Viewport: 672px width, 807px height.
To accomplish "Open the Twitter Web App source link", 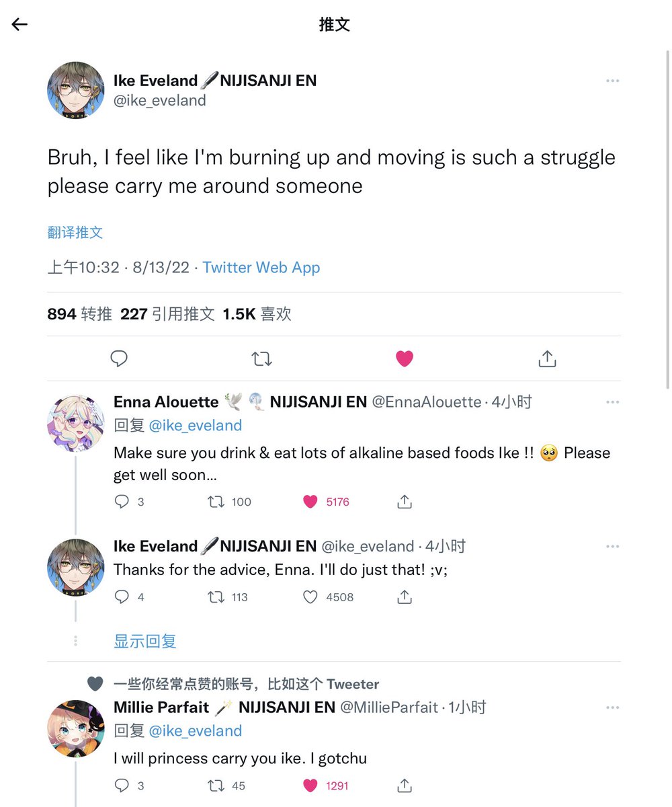I will pos(261,268).
